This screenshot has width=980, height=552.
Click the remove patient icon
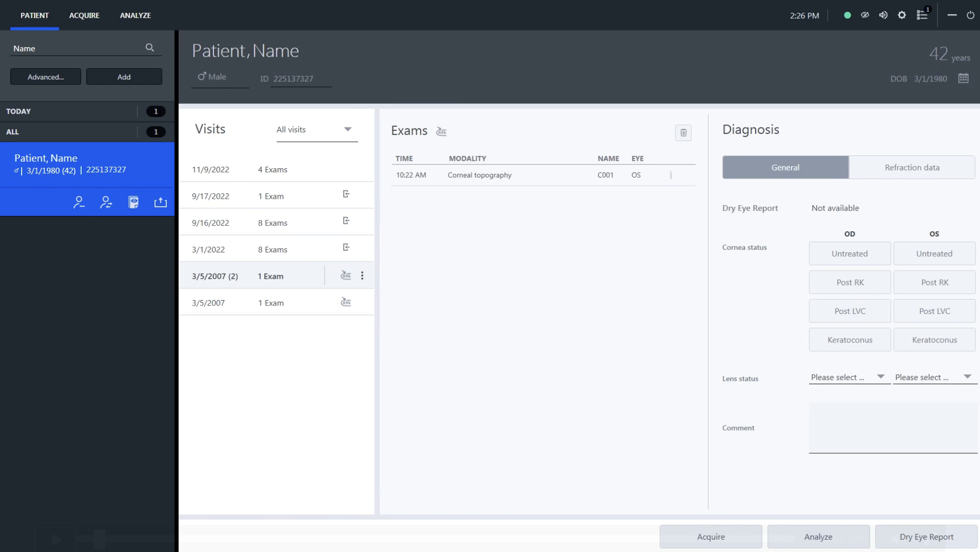(79, 202)
